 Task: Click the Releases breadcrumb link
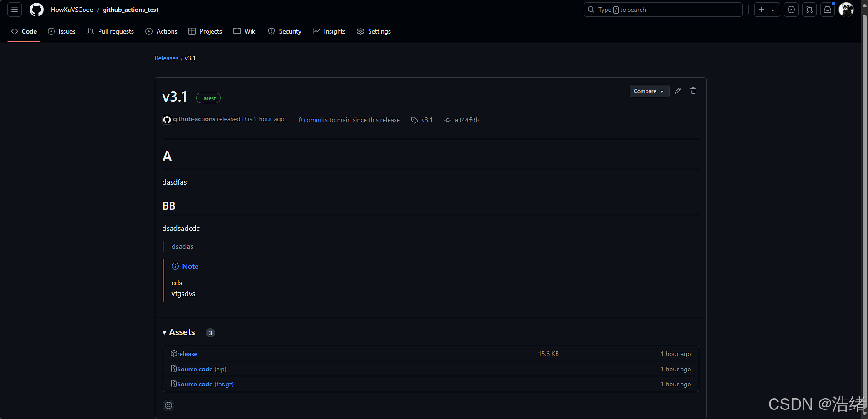[x=166, y=58]
